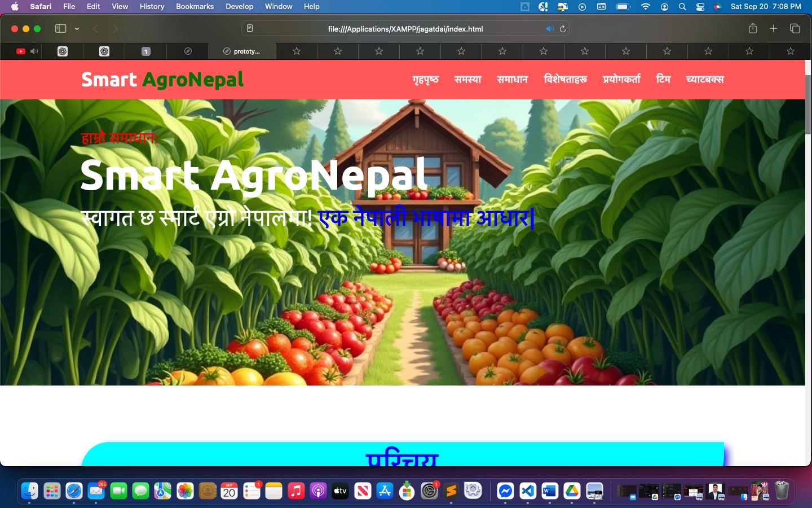This screenshot has height=508, width=812.
Task: Click the Reader page icon in address bar
Action: tap(250, 29)
